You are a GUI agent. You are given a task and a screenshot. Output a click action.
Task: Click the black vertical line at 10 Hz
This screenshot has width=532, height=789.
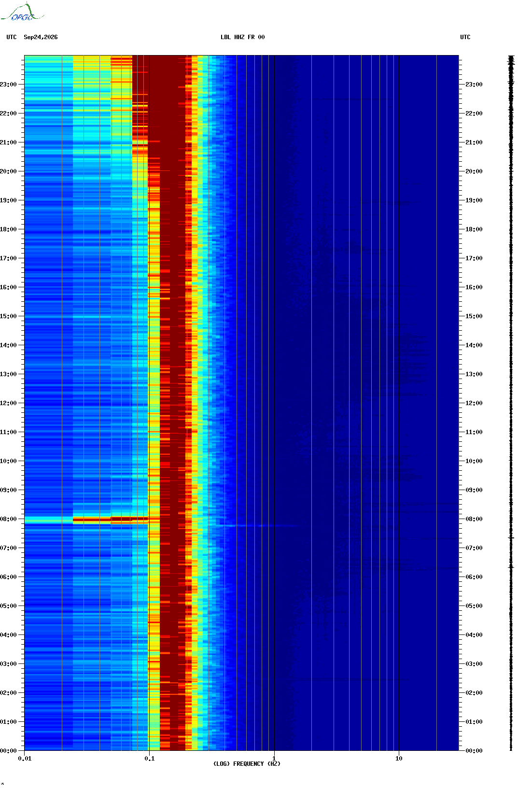pos(399,403)
